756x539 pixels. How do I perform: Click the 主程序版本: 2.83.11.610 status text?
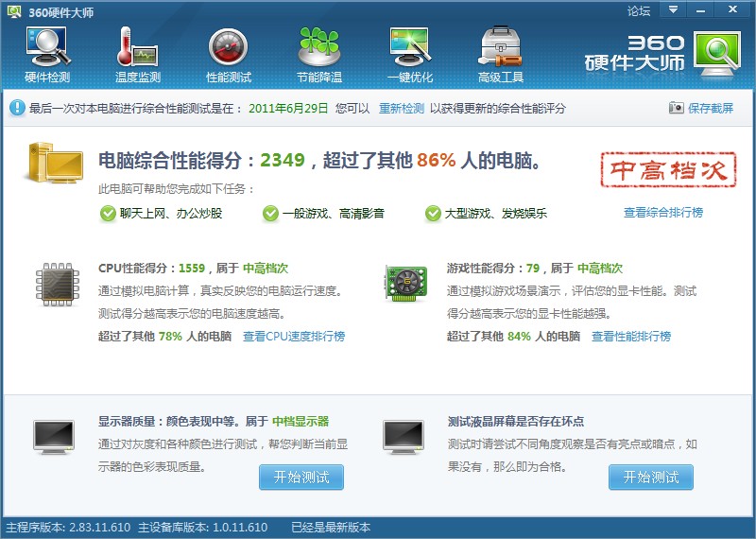68,528
